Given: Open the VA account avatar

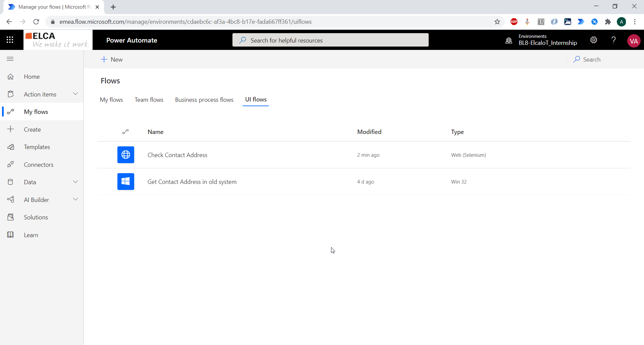Looking at the screenshot, I should [x=634, y=41].
